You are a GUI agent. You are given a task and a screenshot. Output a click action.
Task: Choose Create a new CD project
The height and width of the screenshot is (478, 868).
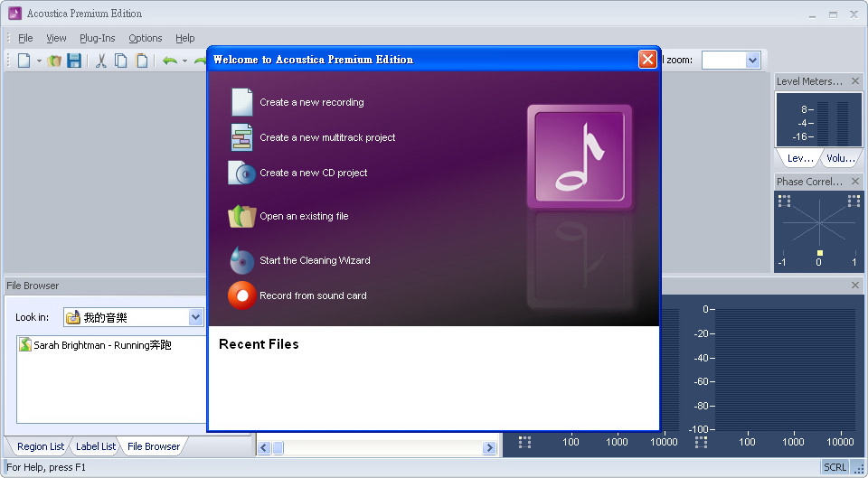tap(313, 173)
